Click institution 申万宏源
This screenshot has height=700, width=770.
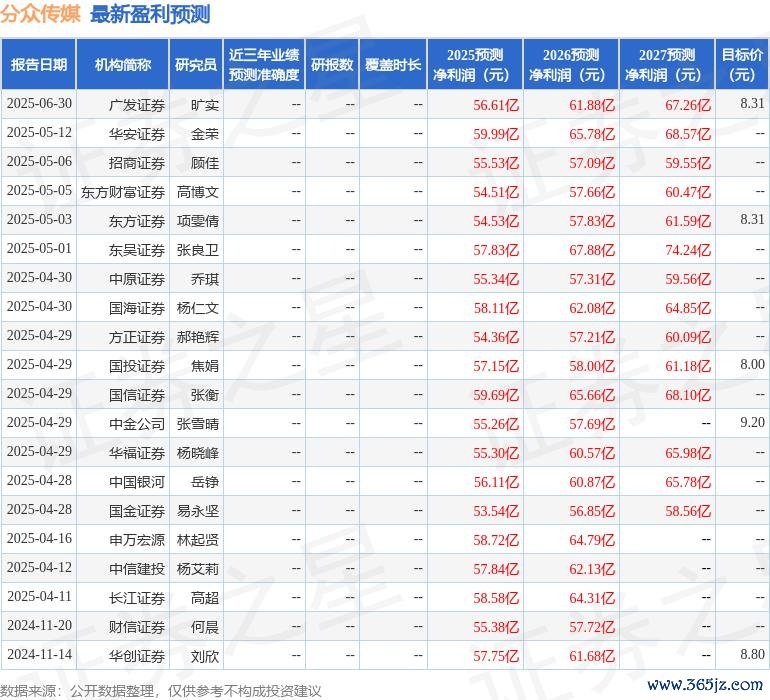point(137,540)
